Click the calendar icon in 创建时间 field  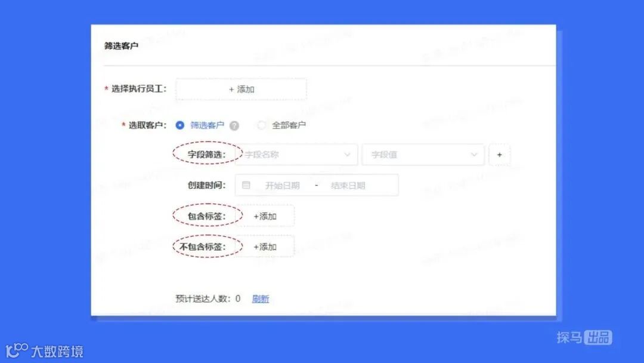click(246, 185)
